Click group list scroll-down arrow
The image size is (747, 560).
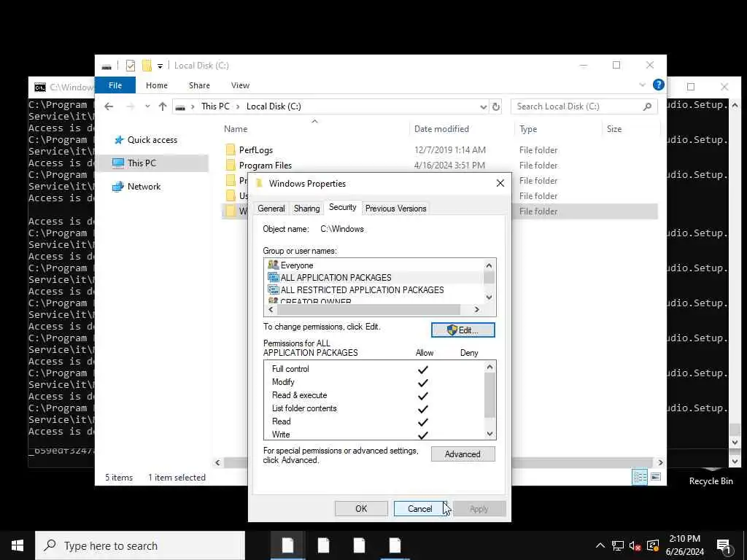(x=489, y=297)
